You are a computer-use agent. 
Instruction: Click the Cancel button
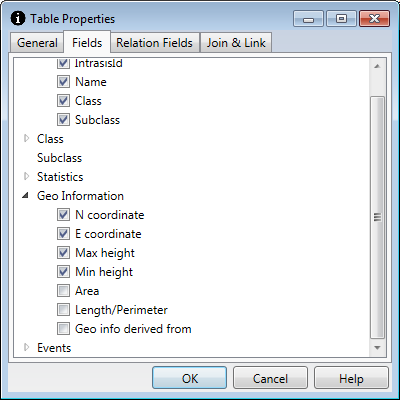(270, 378)
